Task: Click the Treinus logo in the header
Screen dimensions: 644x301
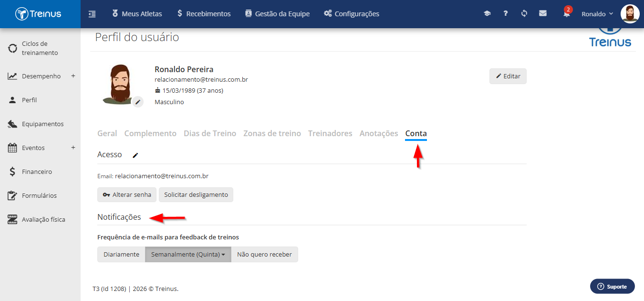Action: 38,14
